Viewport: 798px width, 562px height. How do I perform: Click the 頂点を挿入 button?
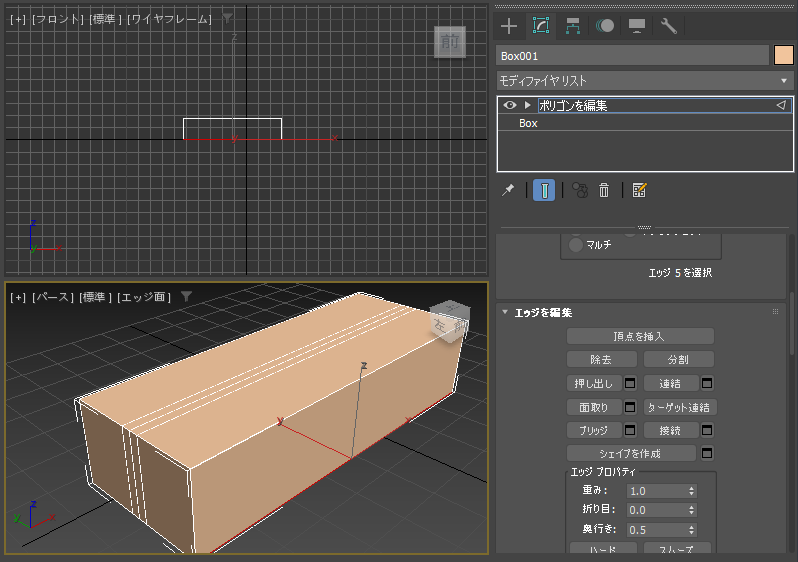[640, 336]
